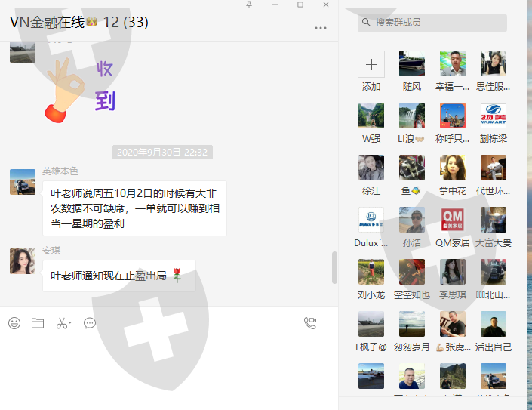Screen dimensions: 532x410
Task: Add a new member with 添加 button
Action: point(371,64)
